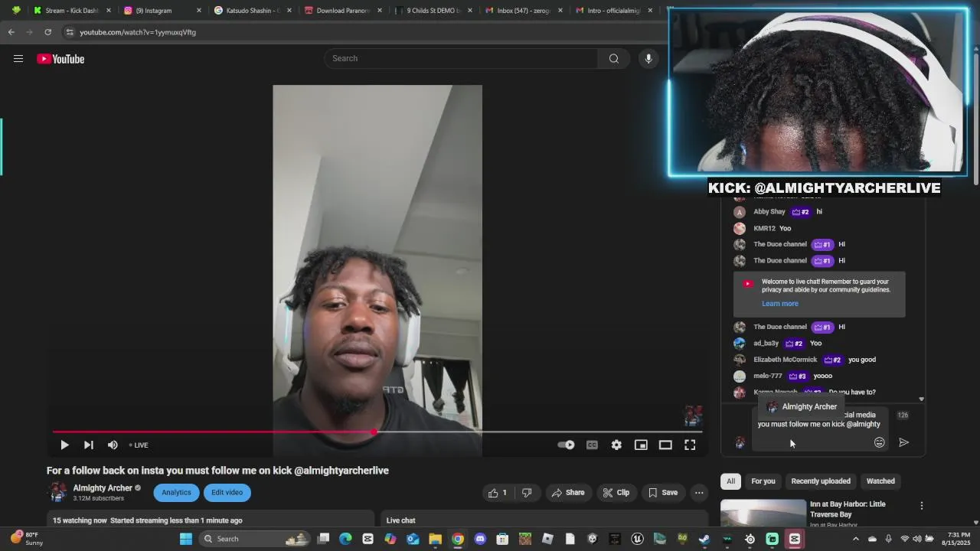Screen dimensions: 980x551
Task: Open the Windows Start menu
Action: 186,539
